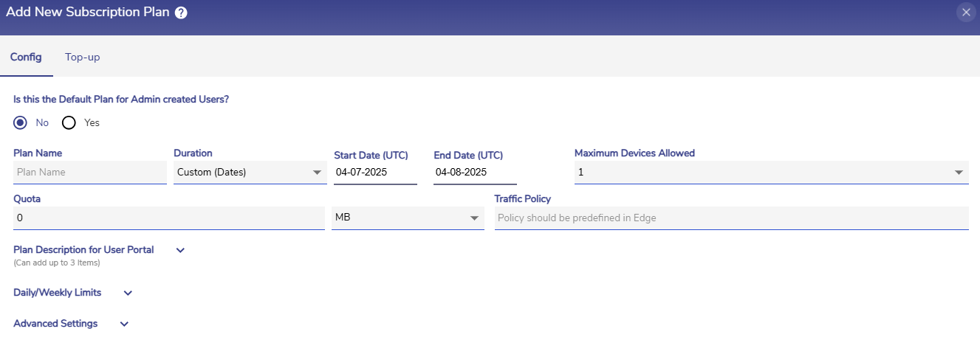Click the help question mark icon
Screen dimensions: 980x337
[180, 12]
